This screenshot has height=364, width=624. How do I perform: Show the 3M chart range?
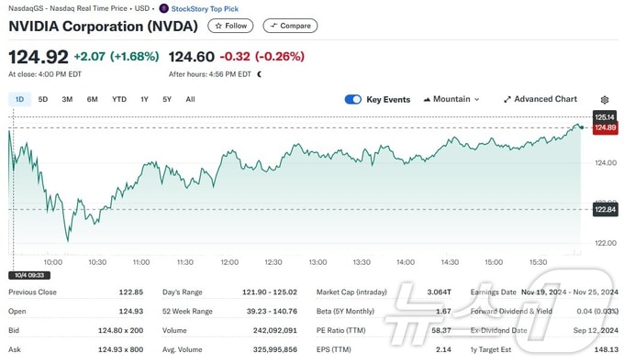click(67, 99)
